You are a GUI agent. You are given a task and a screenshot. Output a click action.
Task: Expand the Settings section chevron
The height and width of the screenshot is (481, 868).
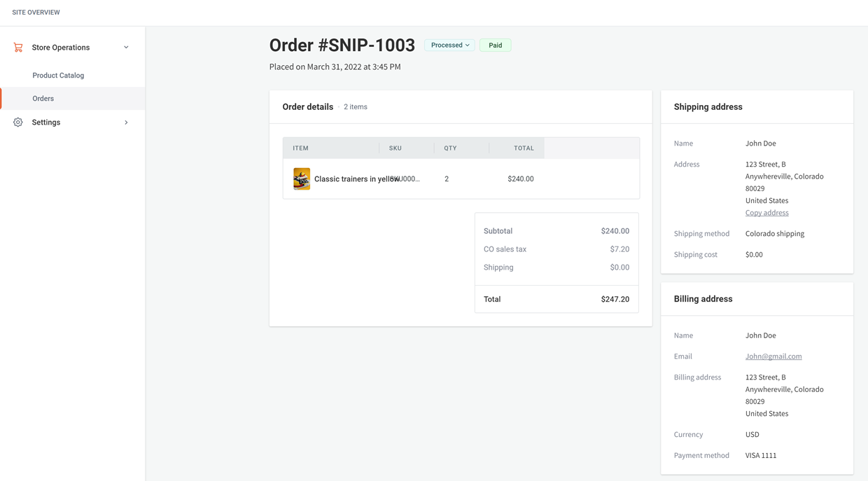click(126, 123)
